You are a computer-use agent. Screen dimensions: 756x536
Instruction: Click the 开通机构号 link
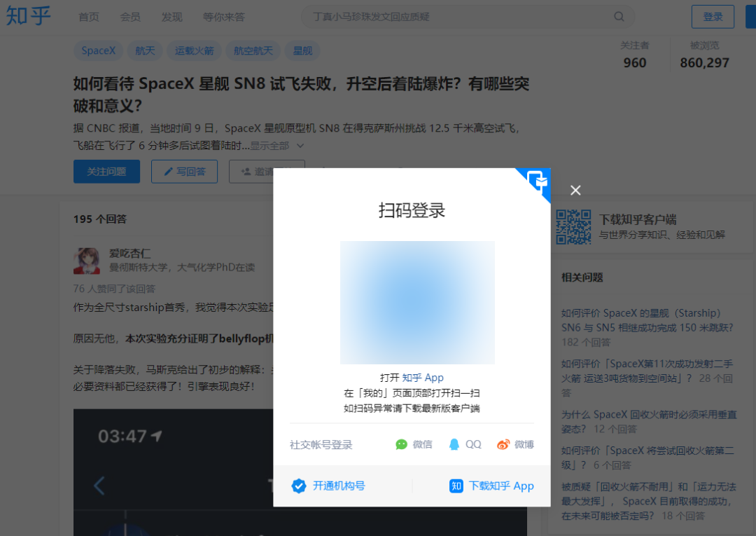[x=339, y=486]
